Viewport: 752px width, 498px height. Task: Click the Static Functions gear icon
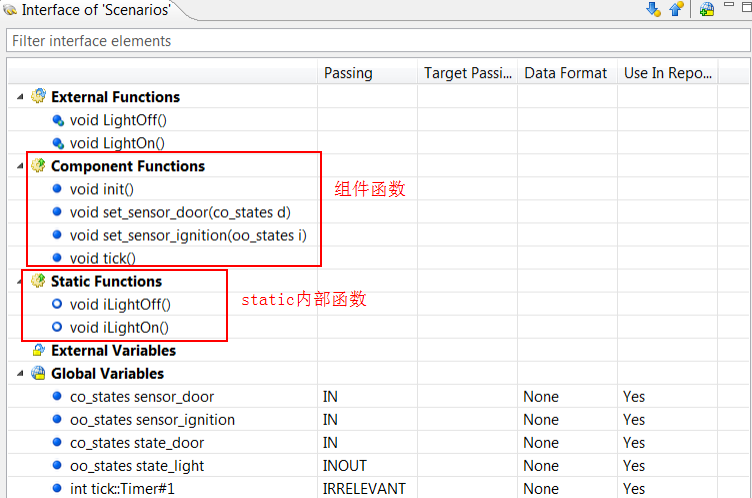tap(38, 281)
